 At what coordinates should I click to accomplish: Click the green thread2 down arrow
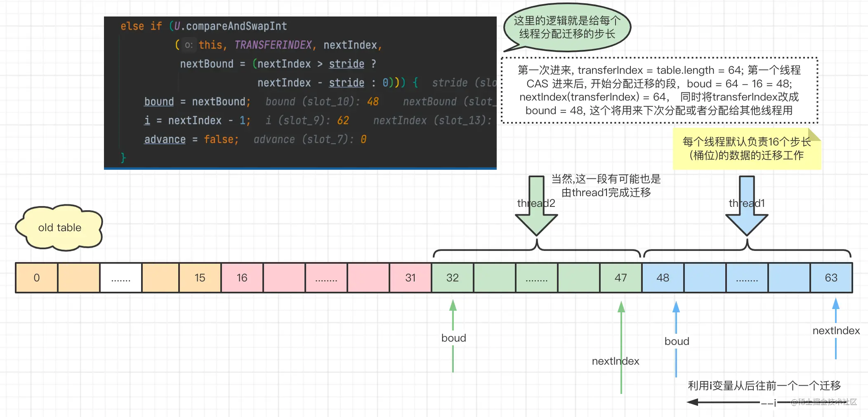point(536,206)
